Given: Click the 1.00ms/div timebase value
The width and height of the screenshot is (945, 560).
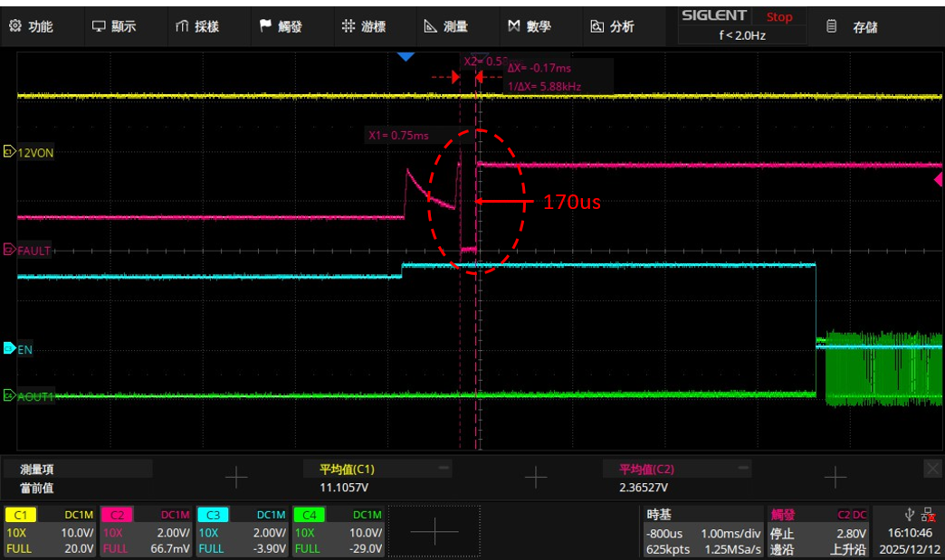Looking at the screenshot, I should pos(730,534).
